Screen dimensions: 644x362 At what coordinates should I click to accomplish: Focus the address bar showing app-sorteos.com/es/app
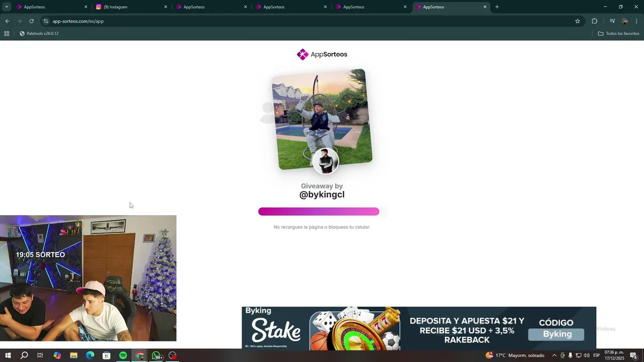pos(312,21)
